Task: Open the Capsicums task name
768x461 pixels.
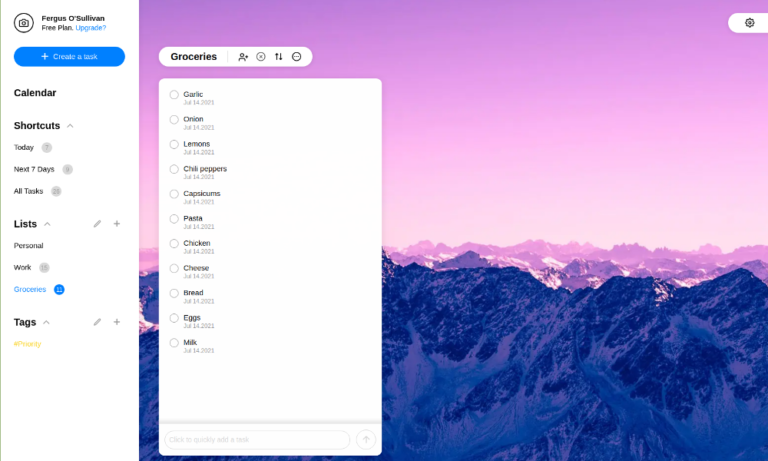Action: [x=202, y=194]
